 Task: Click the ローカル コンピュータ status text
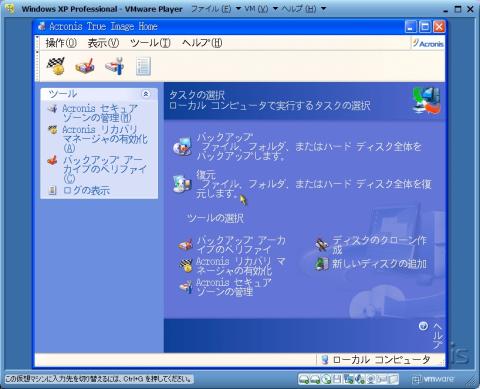pos(381,360)
